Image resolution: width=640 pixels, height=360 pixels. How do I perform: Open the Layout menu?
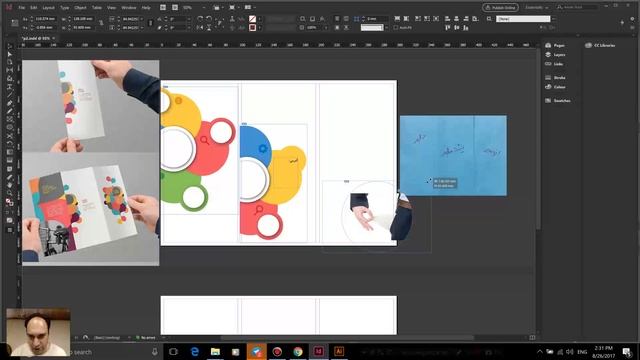point(49,7)
